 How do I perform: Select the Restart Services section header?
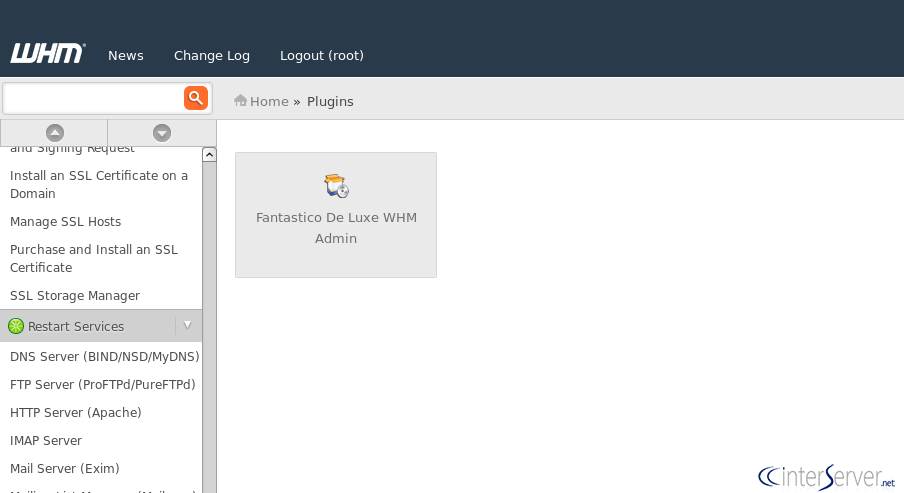(101, 326)
